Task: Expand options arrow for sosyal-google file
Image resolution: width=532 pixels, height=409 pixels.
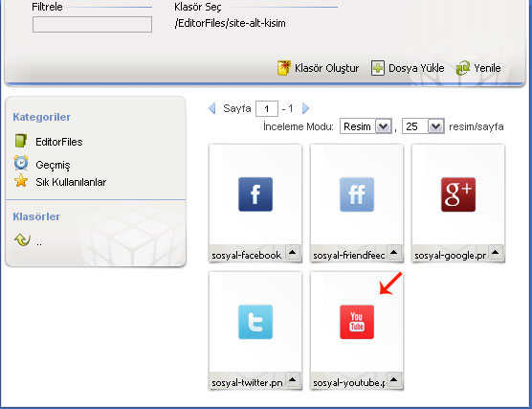Action: pyautogui.click(x=496, y=253)
